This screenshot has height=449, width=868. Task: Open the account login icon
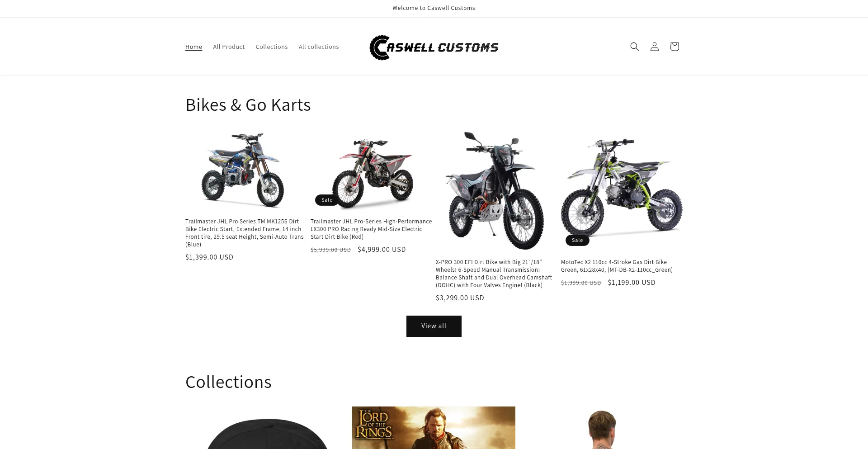coord(654,47)
